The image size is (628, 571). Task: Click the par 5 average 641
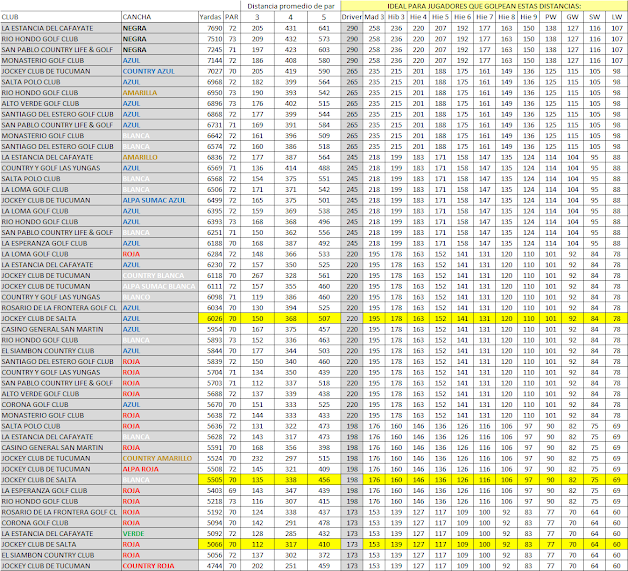coord(324,28)
